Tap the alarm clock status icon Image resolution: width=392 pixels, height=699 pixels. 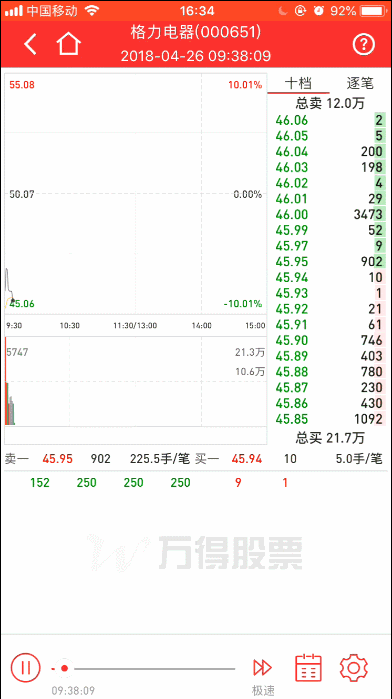point(318,10)
